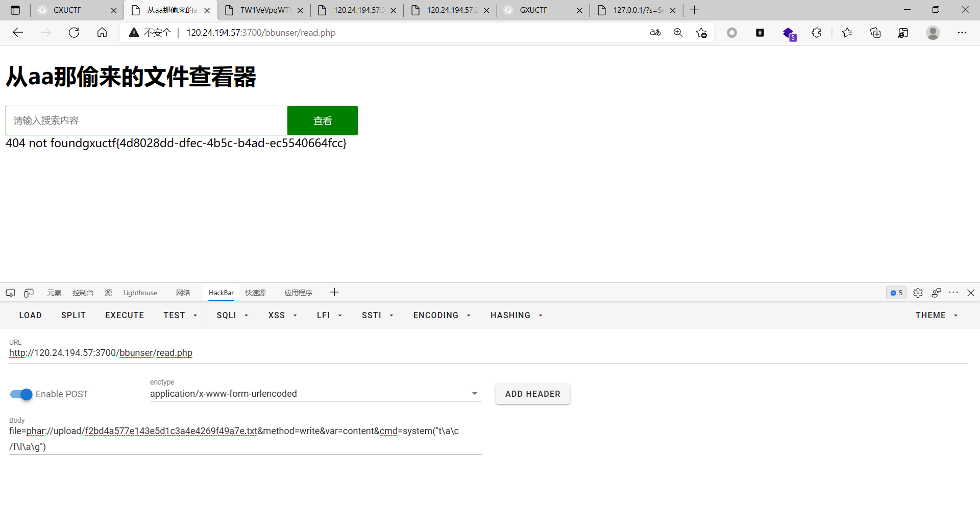Open DevTools settings gear

tap(918, 293)
